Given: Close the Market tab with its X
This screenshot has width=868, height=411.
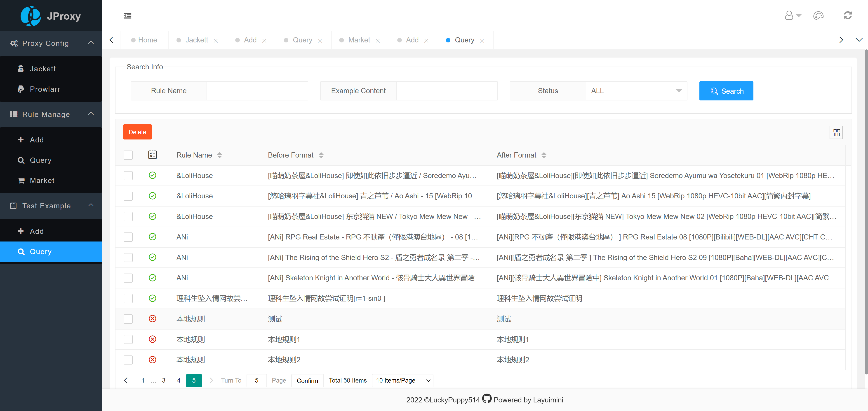Looking at the screenshot, I should pos(378,41).
